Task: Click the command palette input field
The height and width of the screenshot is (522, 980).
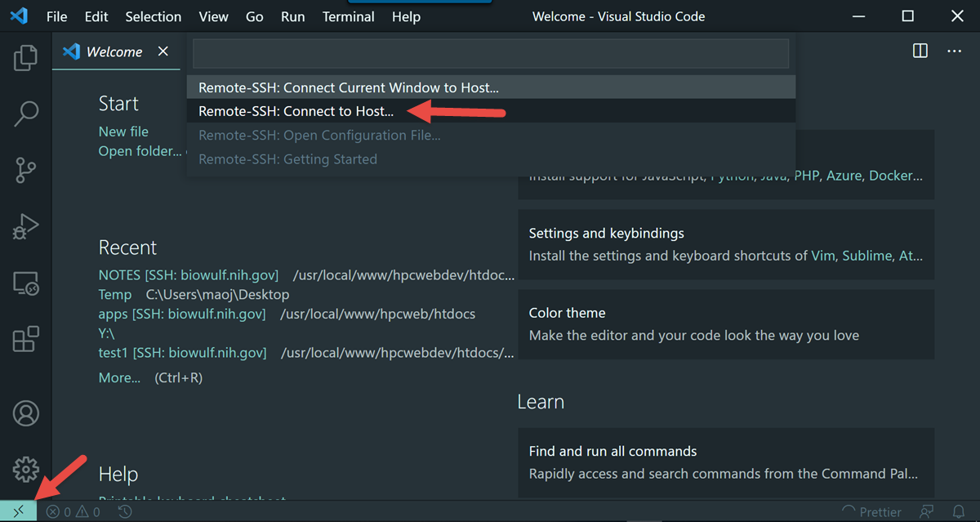Action: tap(490, 53)
